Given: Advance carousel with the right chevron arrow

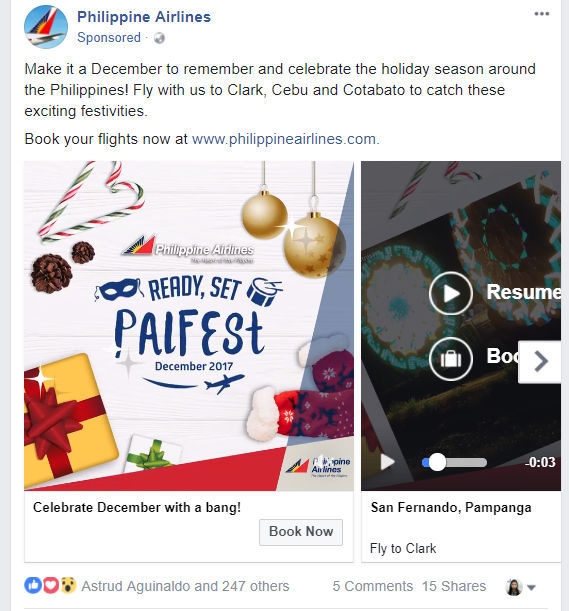Looking at the screenshot, I should click(x=540, y=362).
